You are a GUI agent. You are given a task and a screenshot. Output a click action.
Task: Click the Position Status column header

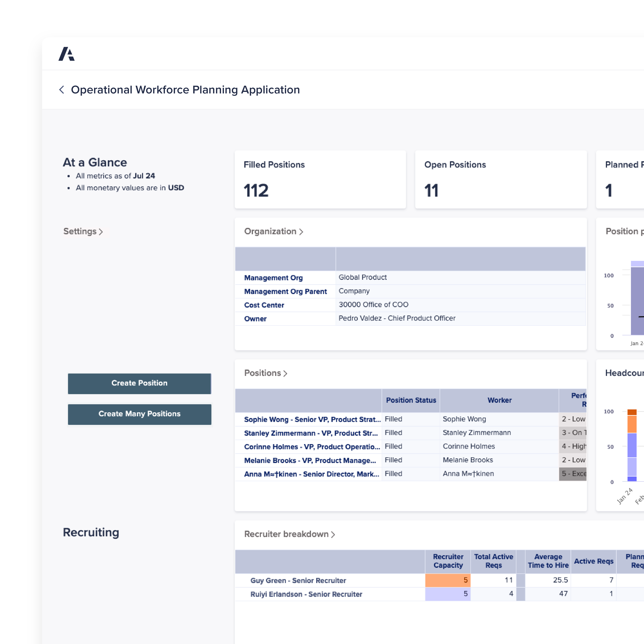point(411,400)
